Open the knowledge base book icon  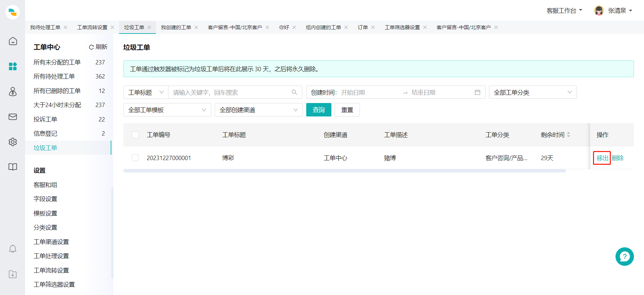tap(13, 167)
